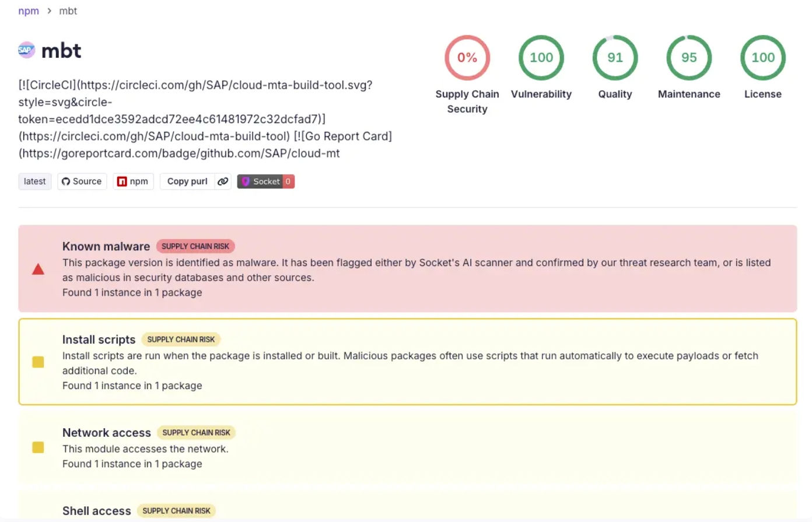Click the red triangle Known malware icon
Viewport: 812px width, 522px height.
pyautogui.click(x=38, y=269)
